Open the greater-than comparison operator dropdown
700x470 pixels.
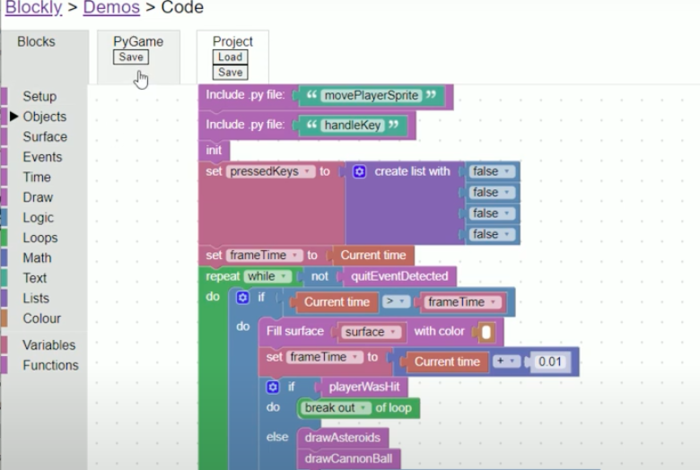(x=396, y=302)
